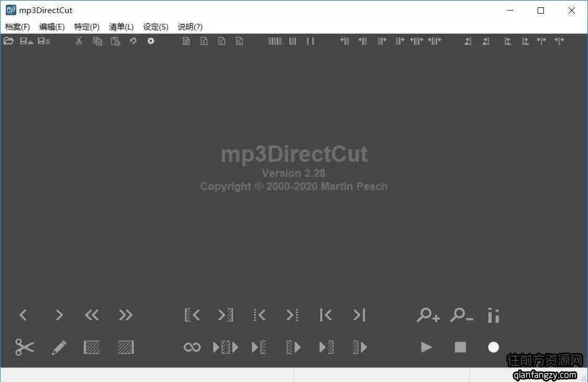Screen dimensions: 588x382
Task: Cut selection with large scissors icon
Action: point(24,347)
